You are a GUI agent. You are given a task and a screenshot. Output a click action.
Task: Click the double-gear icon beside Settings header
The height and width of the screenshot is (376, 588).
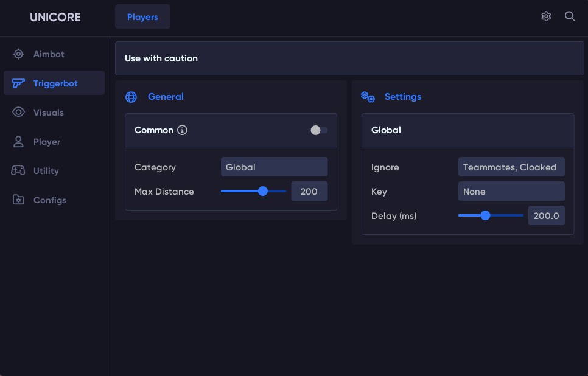[368, 97]
